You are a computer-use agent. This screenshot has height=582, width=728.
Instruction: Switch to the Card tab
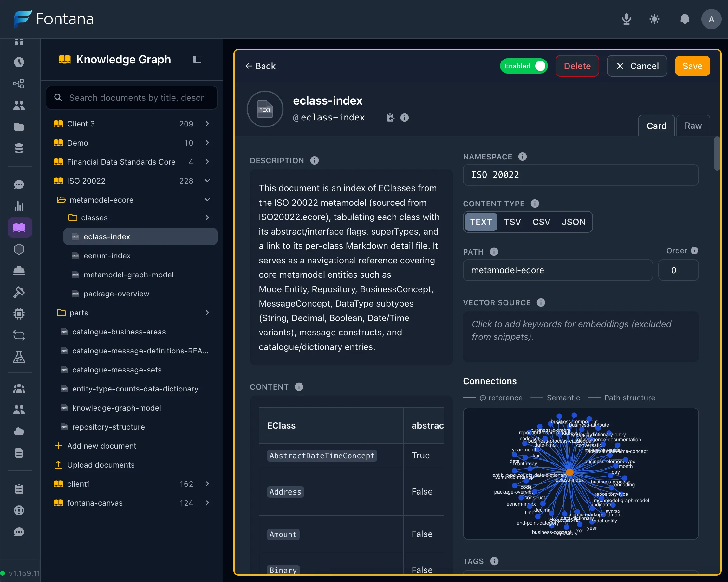click(x=656, y=126)
